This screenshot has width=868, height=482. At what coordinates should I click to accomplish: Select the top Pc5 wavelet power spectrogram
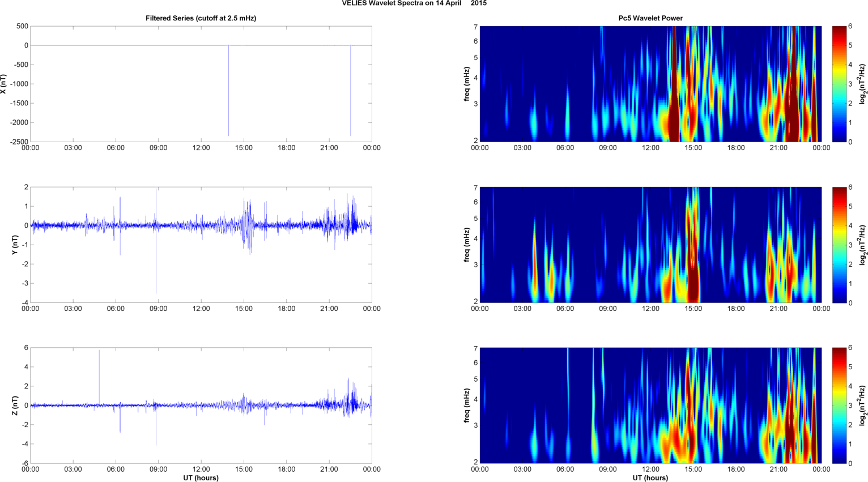(x=650, y=84)
